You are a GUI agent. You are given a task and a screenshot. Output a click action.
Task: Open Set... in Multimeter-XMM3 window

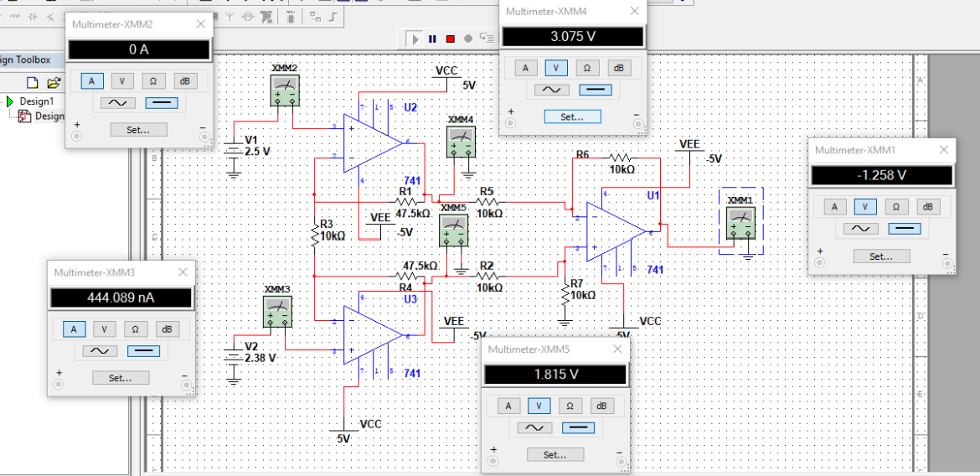click(121, 378)
